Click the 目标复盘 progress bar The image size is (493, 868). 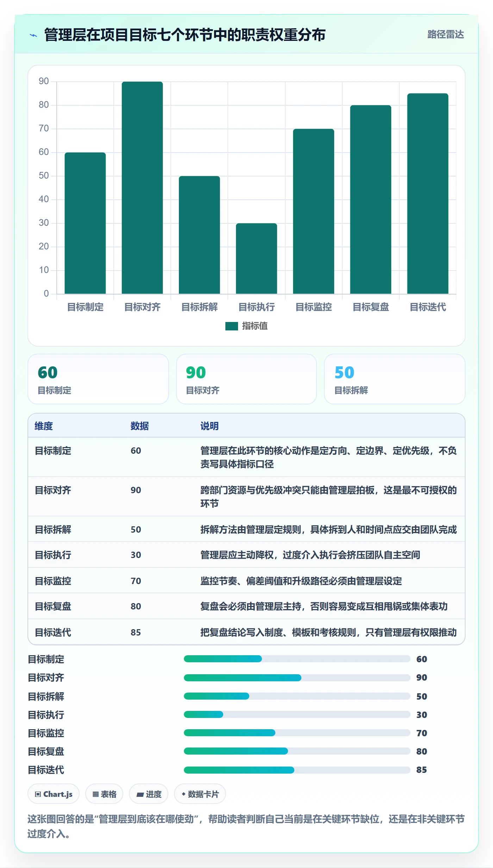(297, 751)
